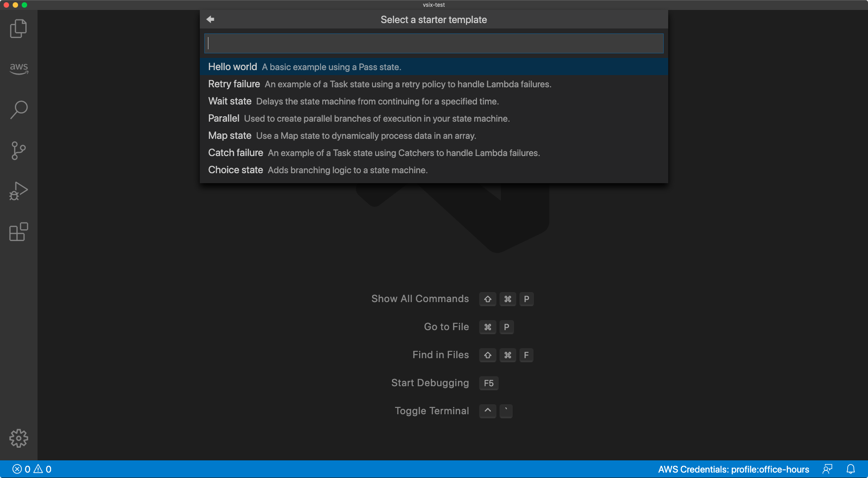Open the feedback icon in status bar
The height and width of the screenshot is (478, 868).
point(827,469)
